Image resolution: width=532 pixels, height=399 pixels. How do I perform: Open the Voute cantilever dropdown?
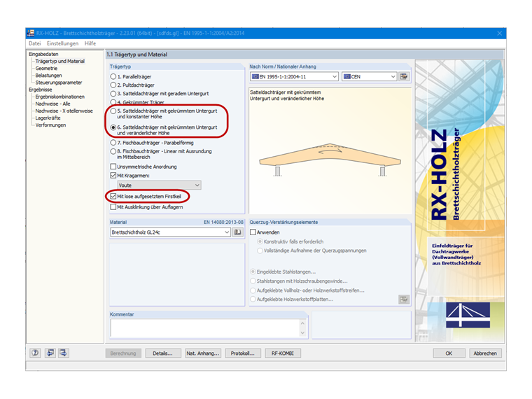pyautogui.click(x=159, y=185)
